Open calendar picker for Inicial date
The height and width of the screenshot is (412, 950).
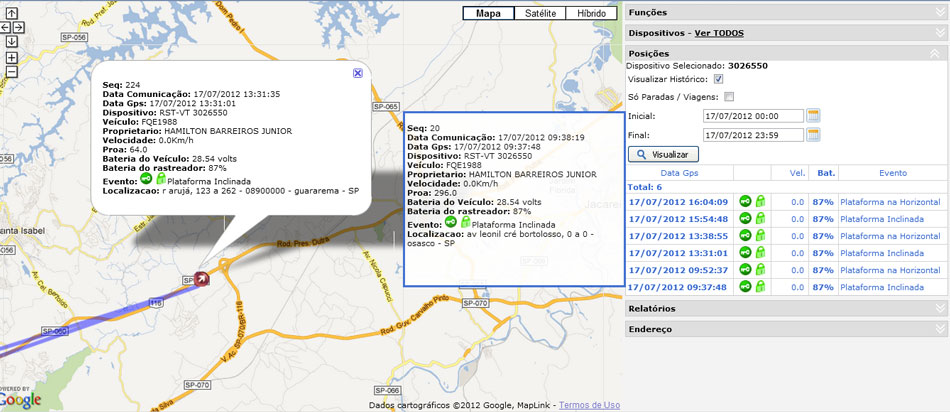coord(813,116)
